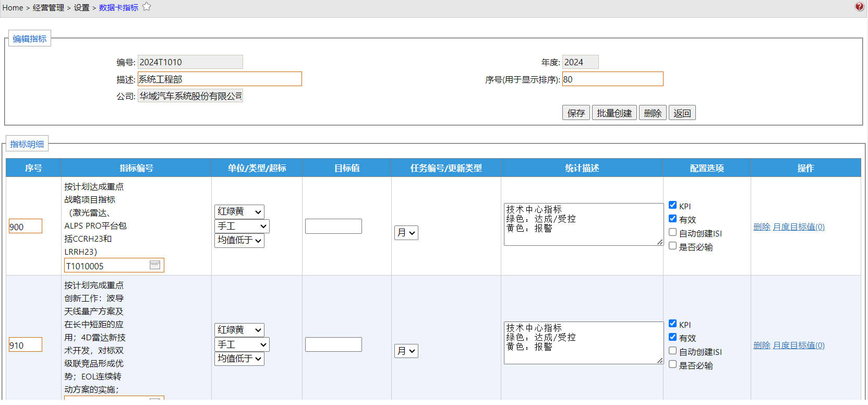The width and height of the screenshot is (868, 405).
Task: Click 指标明细 section title
Action: tap(27, 144)
